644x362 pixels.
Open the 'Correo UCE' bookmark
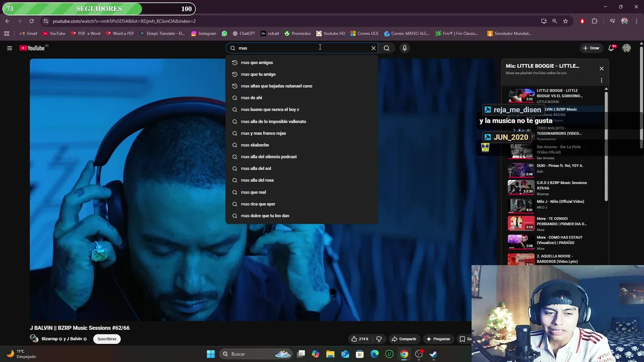click(365, 34)
